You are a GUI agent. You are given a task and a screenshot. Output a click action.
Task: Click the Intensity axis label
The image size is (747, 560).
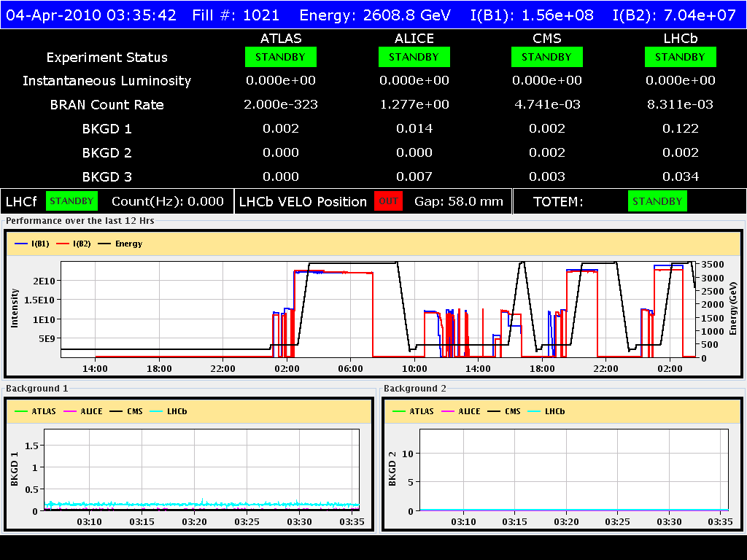click(15, 308)
